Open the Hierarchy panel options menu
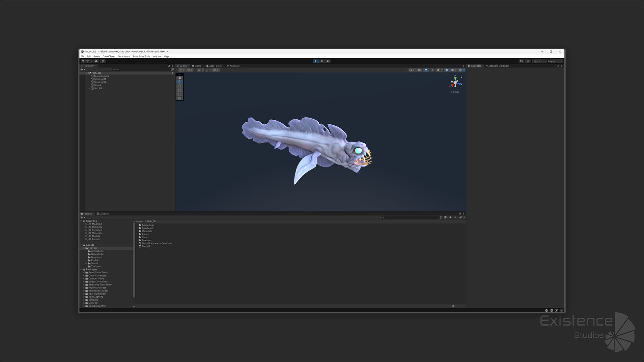 point(172,66)
